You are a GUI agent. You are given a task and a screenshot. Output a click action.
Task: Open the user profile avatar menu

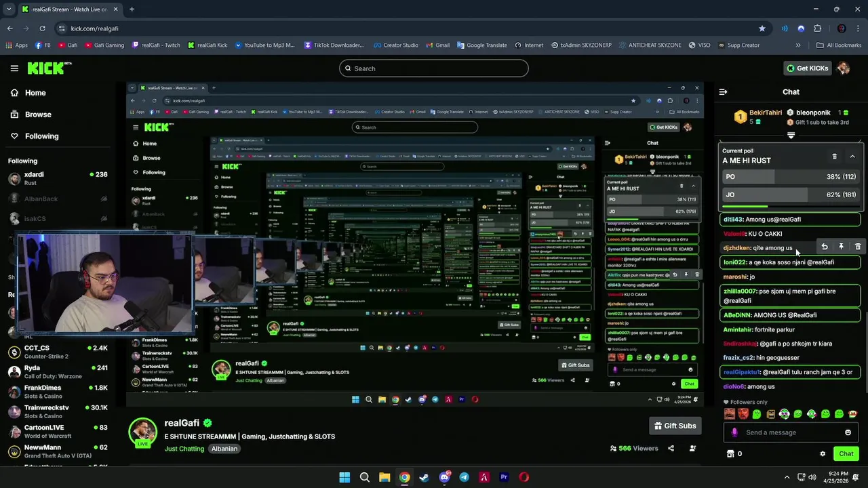844,68
